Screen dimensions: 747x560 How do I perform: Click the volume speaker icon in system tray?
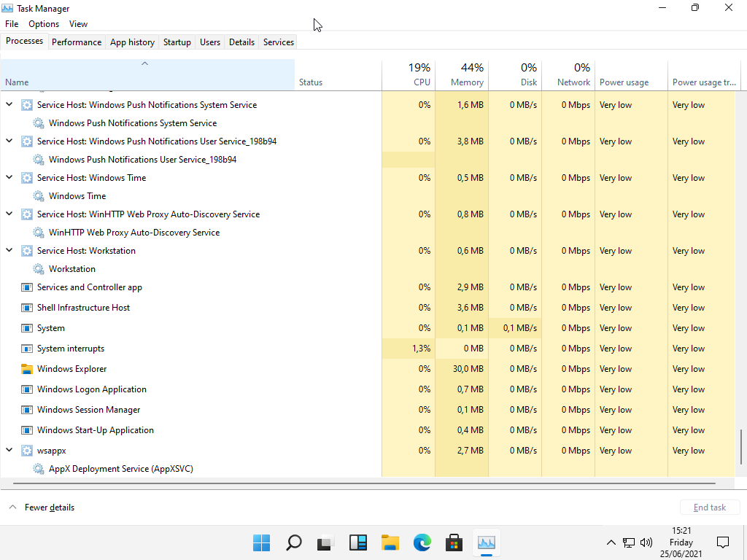point(646,542)
